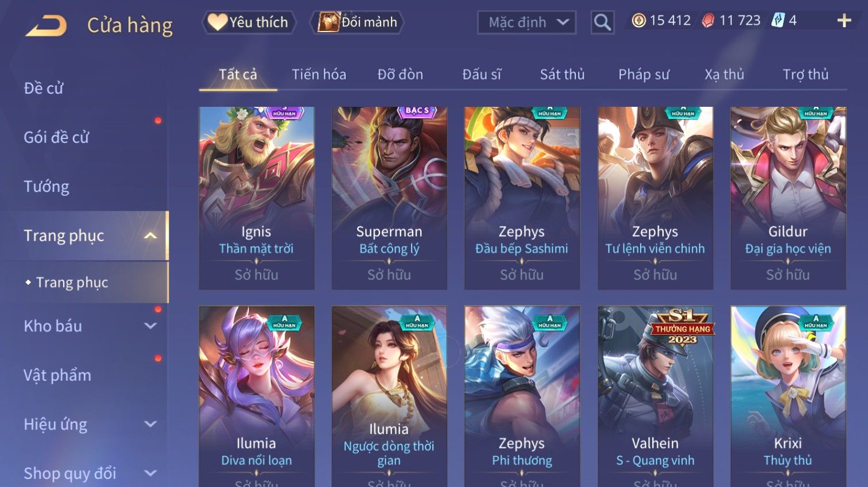The height and width of the screenshot is (487, 868).
Task: Click the red ruby currency icon
Action: coord(708,21)
